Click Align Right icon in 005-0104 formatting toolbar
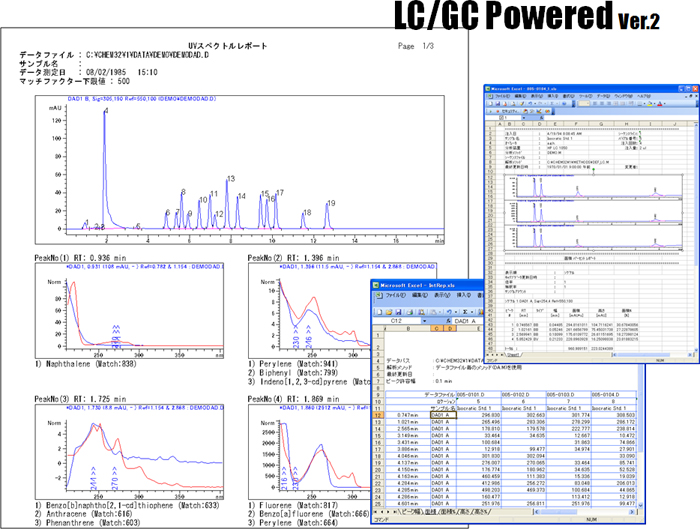Viewport: 700px width, 529px height. 609,104
